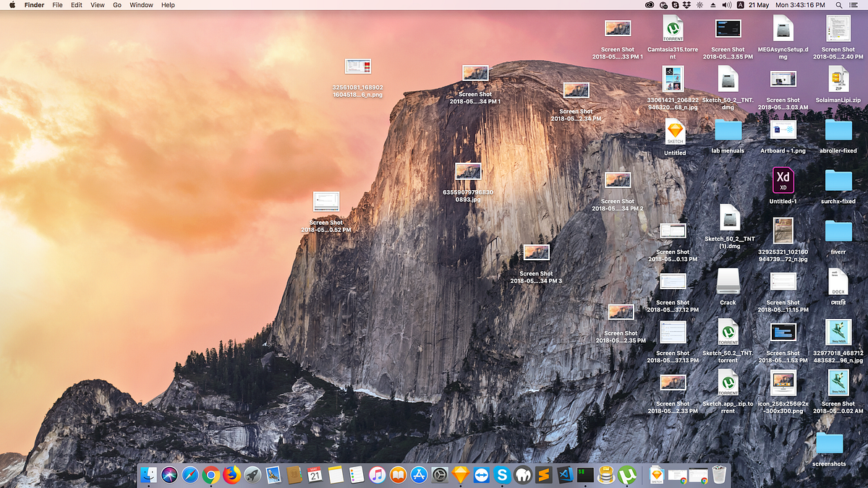Open Google Chrome in the Dock
Image resolution: width=868 pixels, height=488 pixels.
[x=211, y=475]
